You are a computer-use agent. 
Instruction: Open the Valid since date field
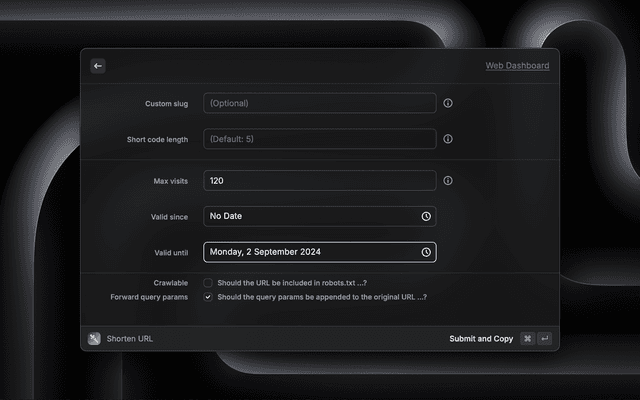pos(310,216)
